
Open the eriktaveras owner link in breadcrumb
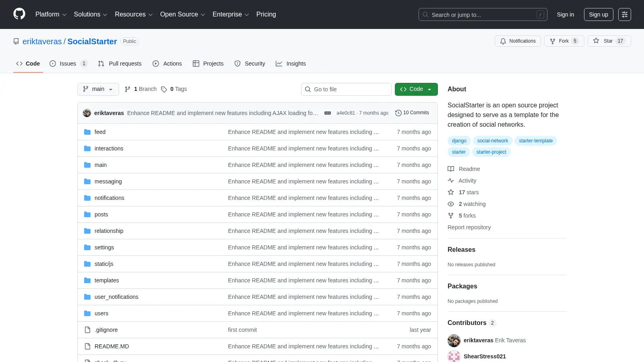[42, 41]
